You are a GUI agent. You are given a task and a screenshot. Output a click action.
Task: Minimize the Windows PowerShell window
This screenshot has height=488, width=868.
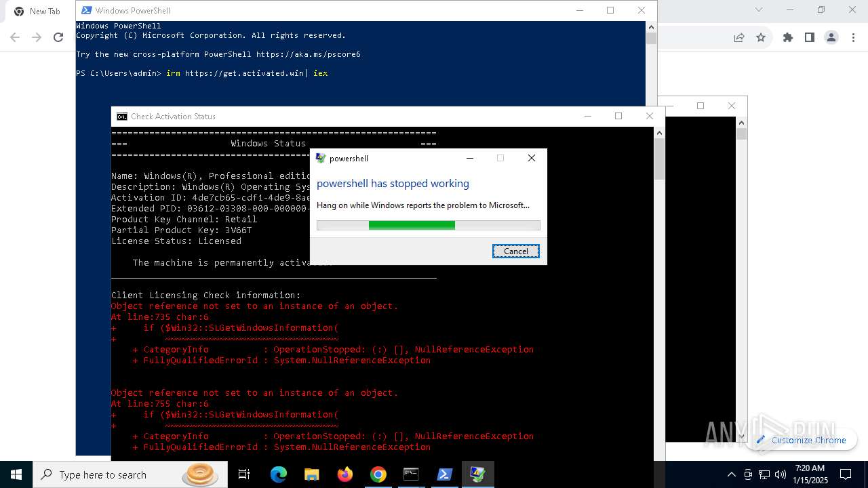[579, 10]
